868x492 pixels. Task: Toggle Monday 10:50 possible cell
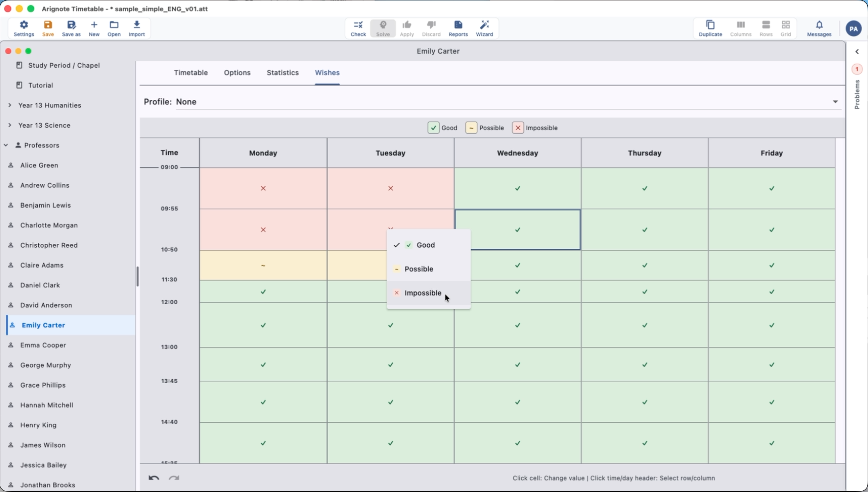(263, 265)
